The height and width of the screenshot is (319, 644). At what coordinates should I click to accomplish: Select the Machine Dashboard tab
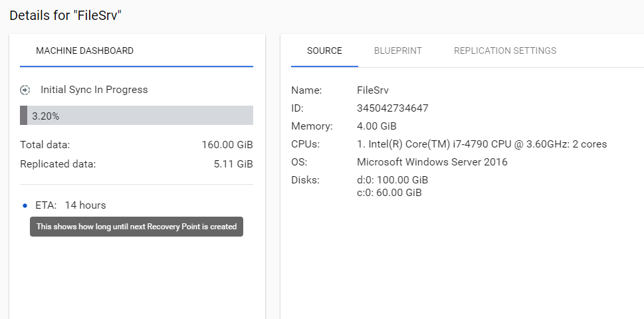(84, 51)
